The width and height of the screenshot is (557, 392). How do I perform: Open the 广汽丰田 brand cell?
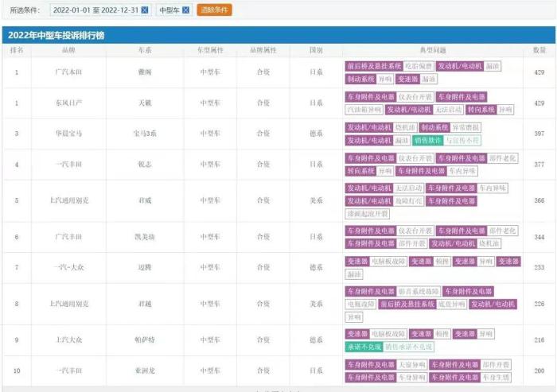(68, 237)
